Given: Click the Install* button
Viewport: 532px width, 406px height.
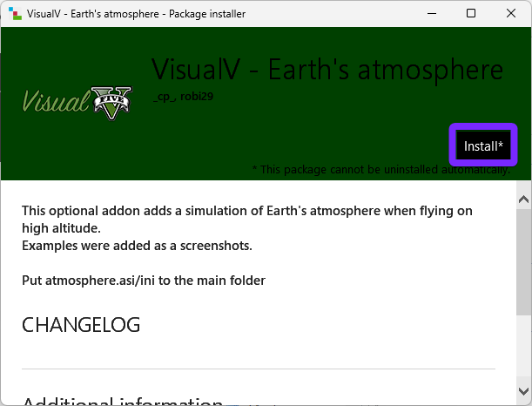Looking at the screenshot, I should (483, 145).
